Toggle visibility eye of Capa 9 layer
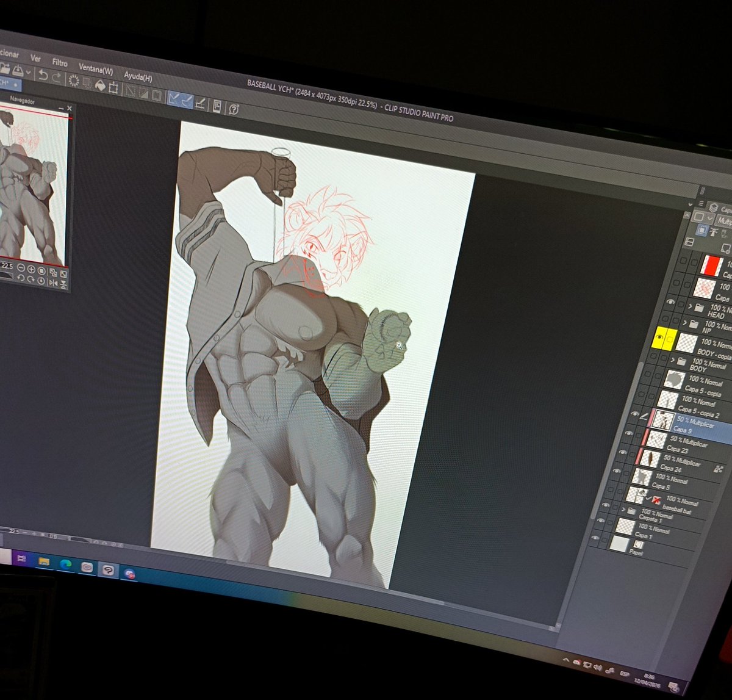This screenshot has width=732, height=700. click(x=635, y=414)
